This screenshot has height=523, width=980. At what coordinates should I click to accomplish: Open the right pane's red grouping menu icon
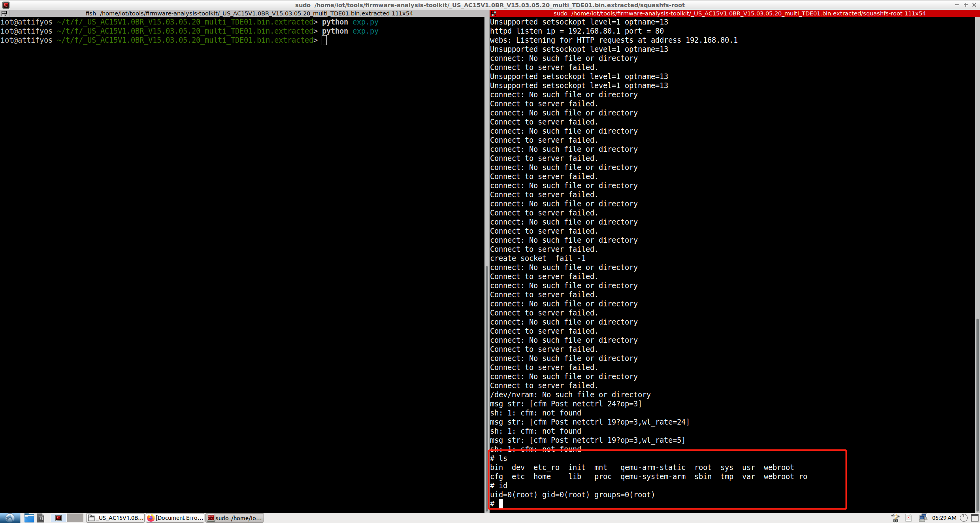494,13
